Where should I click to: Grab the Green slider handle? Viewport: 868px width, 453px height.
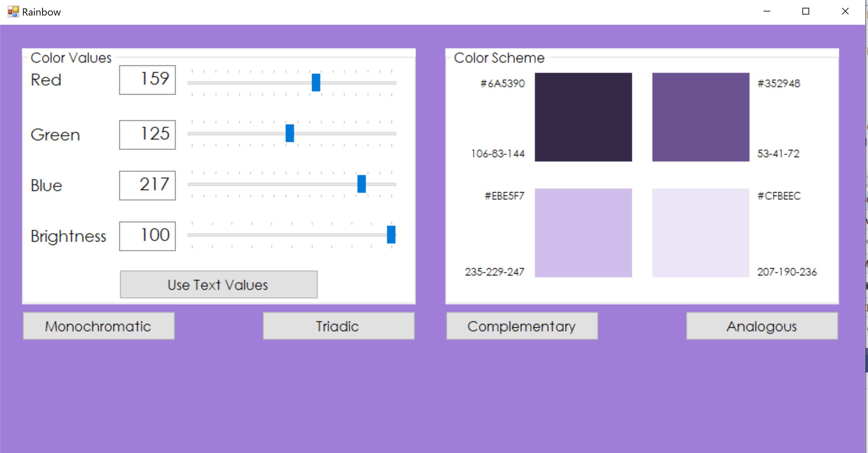290,133
